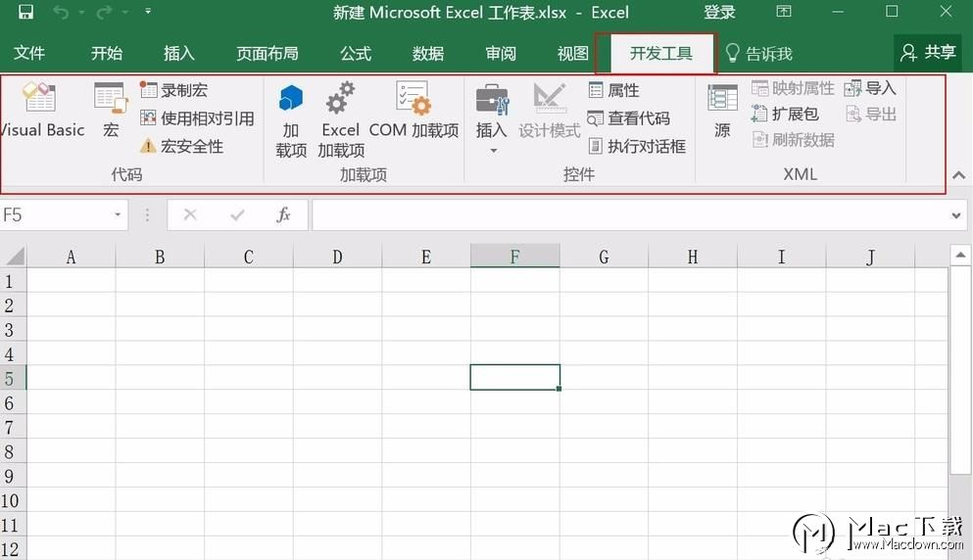
Task: Open ribbon display options button
Action: pos(784,11)
